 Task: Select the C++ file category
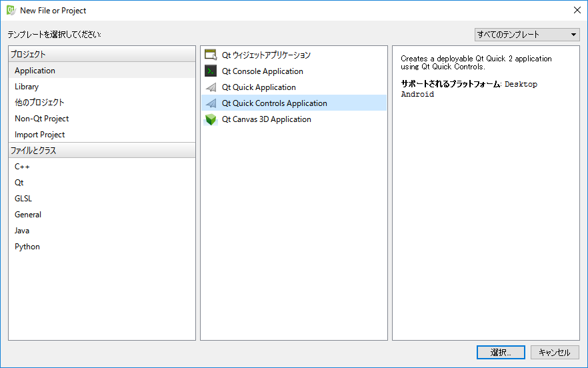101,167
